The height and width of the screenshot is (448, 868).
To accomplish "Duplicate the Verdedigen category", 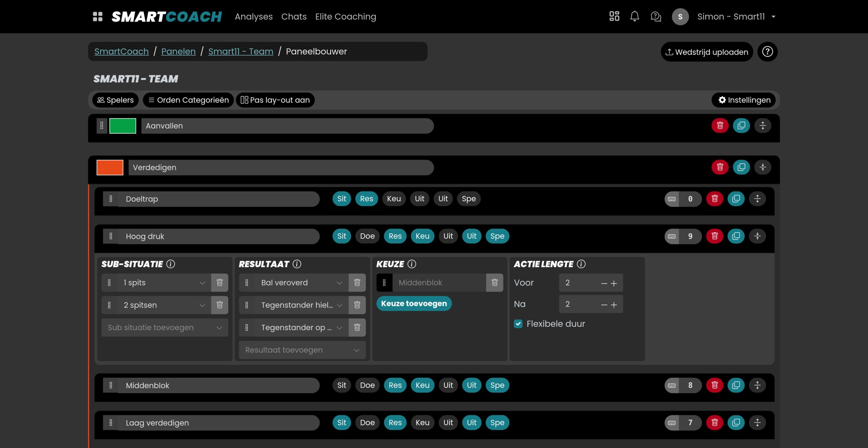I will [741, 167].
